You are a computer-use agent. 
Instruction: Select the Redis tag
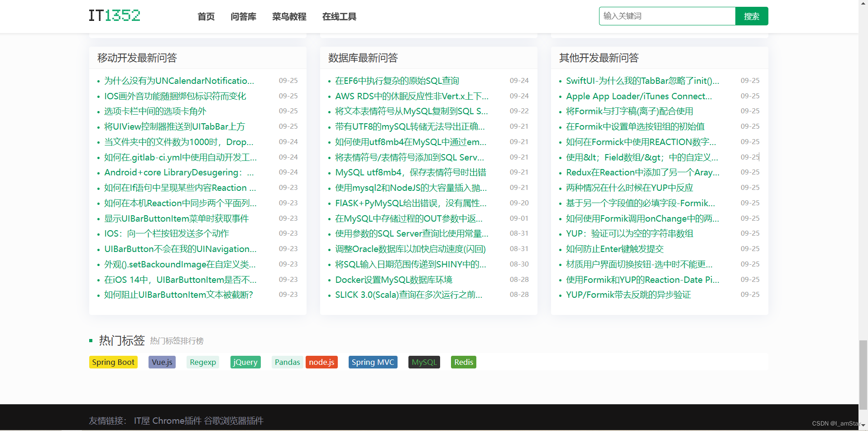[464, 362]
